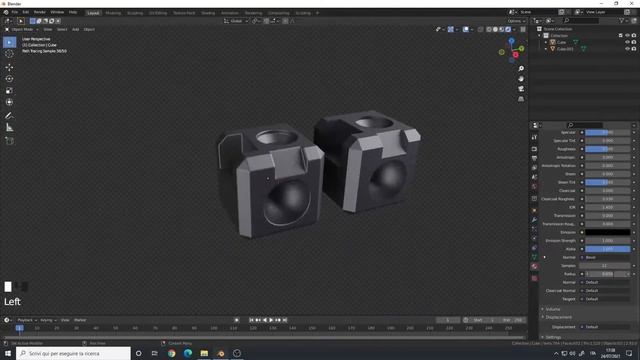This screenshot has height=360, width=640.
Task: Click the outliner search field
Action: click(581, 20)
